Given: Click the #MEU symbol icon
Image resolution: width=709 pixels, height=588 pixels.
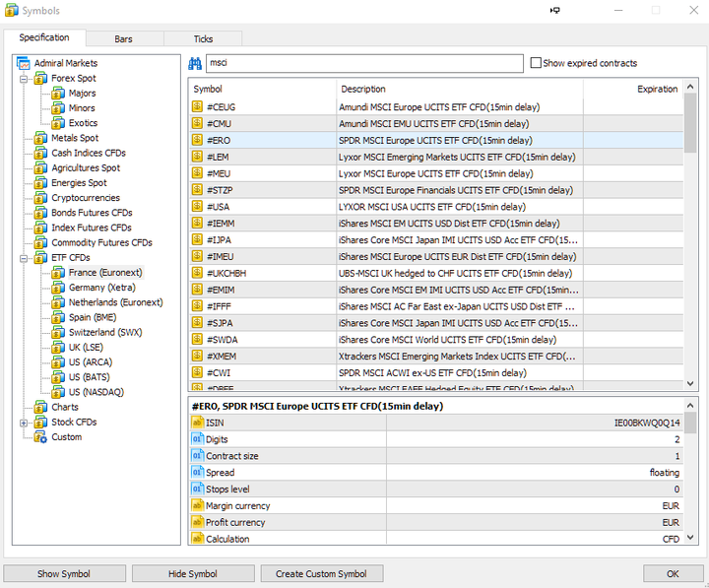Looking at the screenshot, I should click(x=197, y=173).
